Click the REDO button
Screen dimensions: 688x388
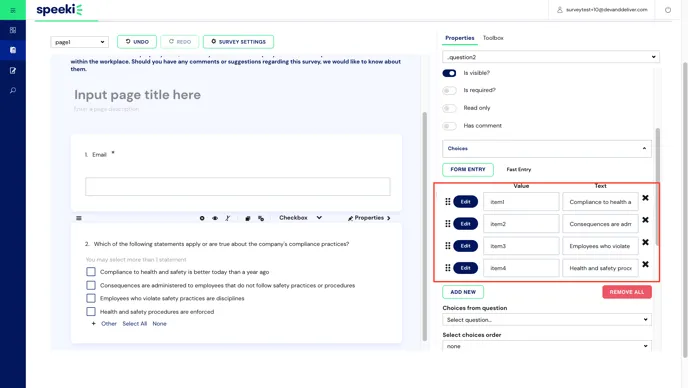point(179,42)
